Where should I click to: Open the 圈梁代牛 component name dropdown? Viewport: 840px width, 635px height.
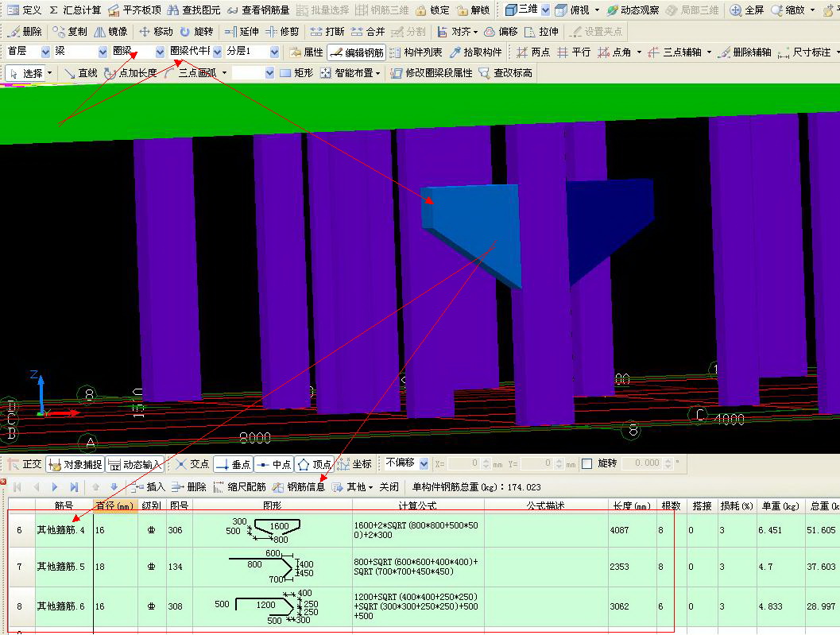point(217,52)
